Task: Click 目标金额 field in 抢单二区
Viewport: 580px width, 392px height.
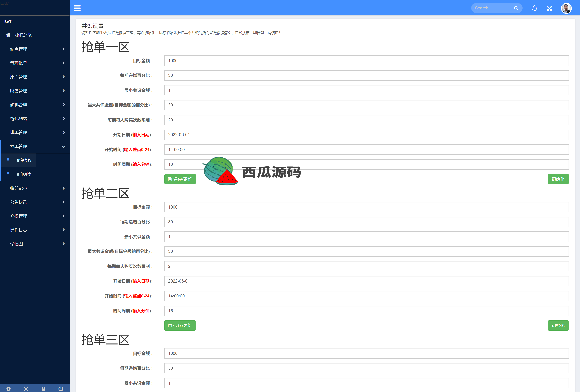Action: (366, 207)
